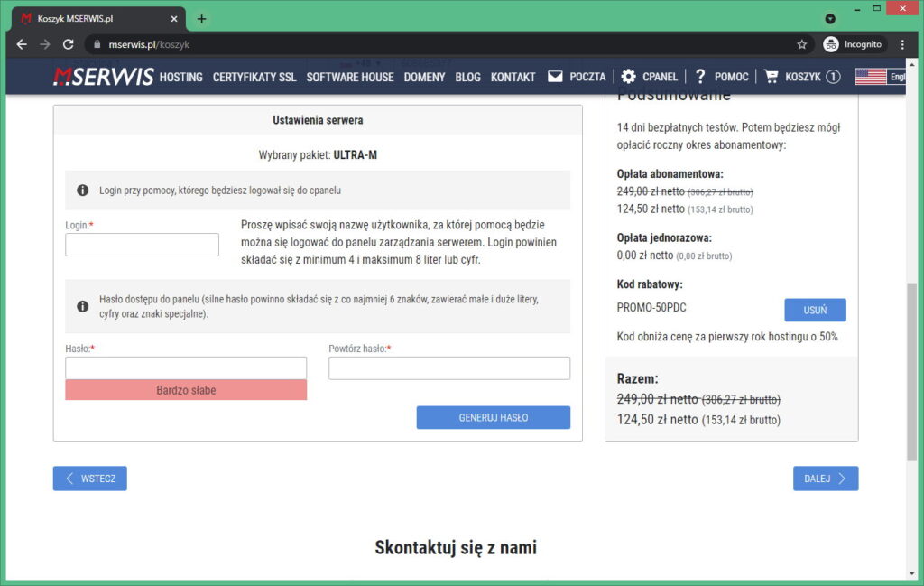This screenshot has width=924, height=586.
Task: Open POCZTA via the envelope icon
Action: (554, 77)
